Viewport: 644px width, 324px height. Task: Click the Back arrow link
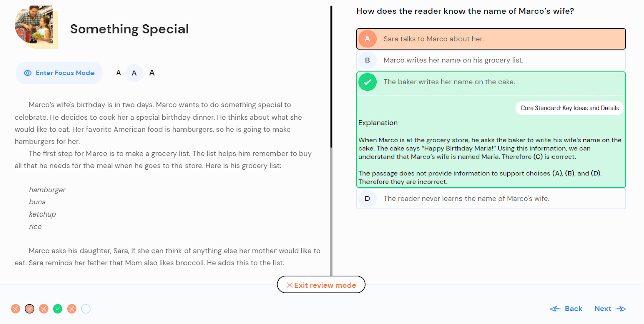566,309
